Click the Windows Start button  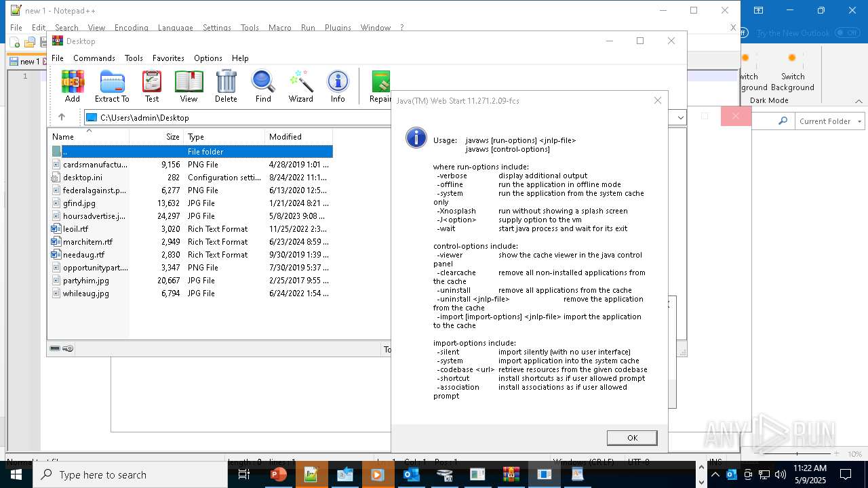tap(16, 474)
